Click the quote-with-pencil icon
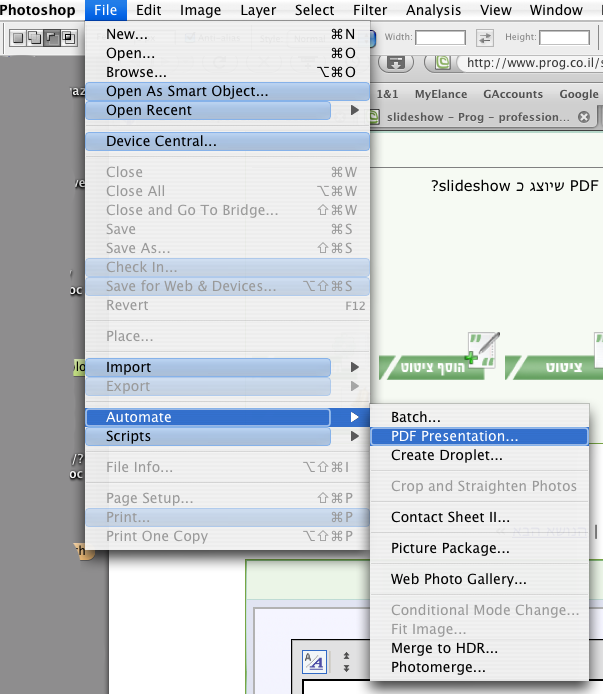603x694 pixels. pos(483,350)
